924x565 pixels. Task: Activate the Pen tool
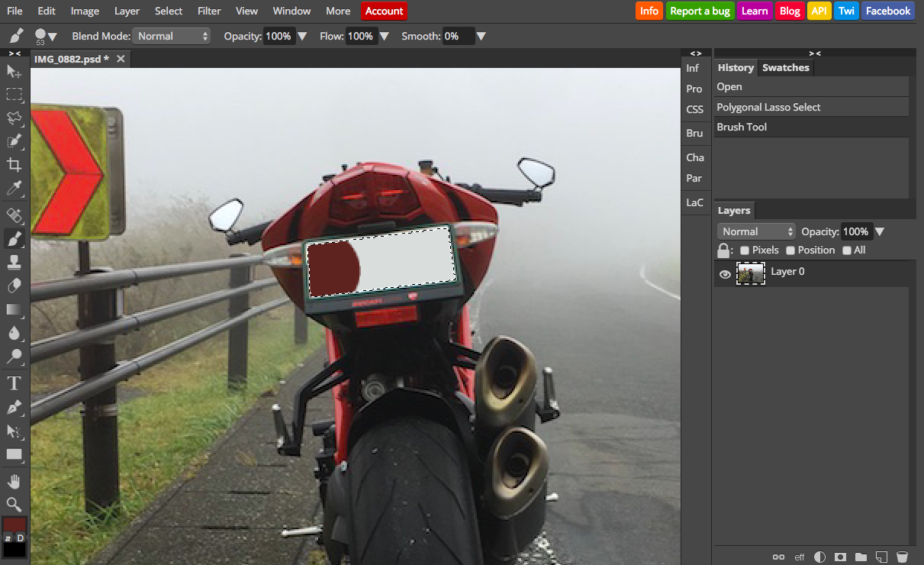click(x=14, y=407)
